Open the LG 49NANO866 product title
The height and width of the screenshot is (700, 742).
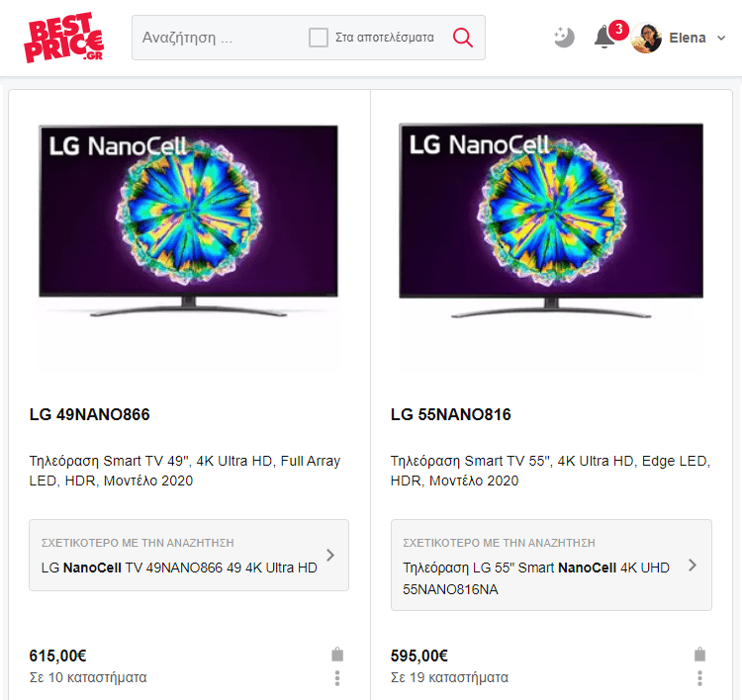pyautogui.click(x=89, y=415)
